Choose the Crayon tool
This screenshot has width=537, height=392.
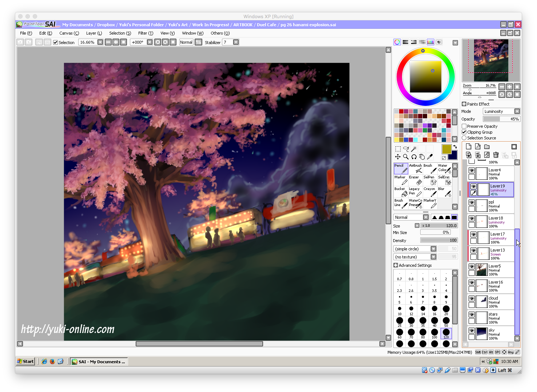430,192
